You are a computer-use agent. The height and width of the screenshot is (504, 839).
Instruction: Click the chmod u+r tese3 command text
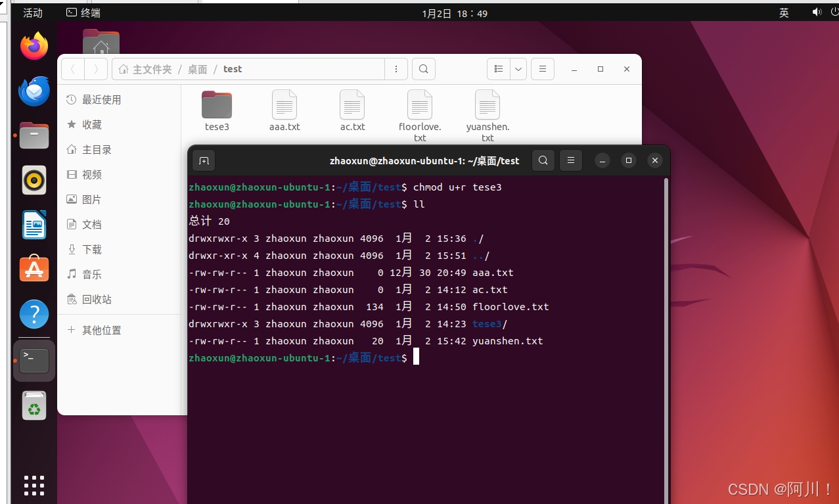tap(457, 187)
